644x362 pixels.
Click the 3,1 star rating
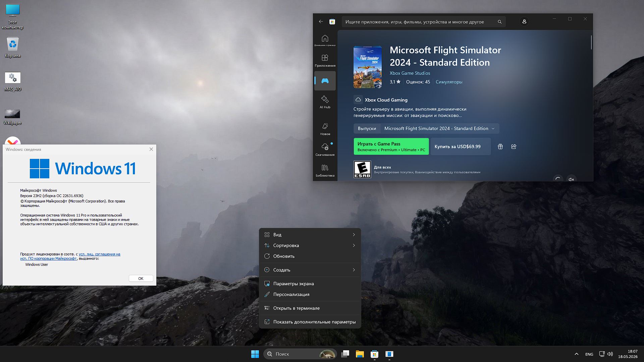click(x=395, y=82)
